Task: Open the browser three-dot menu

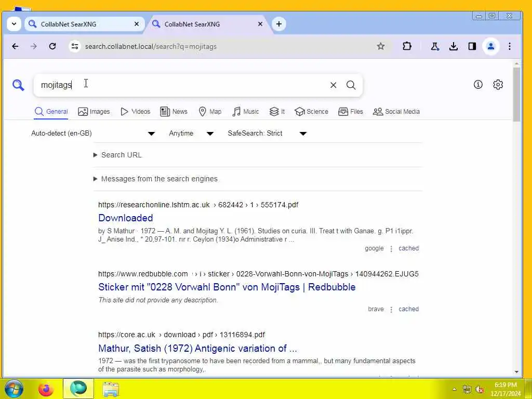Action: (x=509, y=46)
